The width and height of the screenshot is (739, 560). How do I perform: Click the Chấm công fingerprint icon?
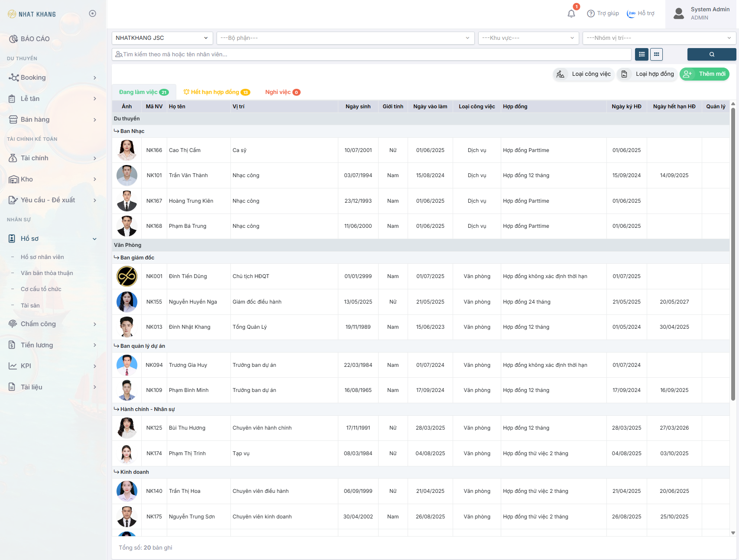point(13,324)
